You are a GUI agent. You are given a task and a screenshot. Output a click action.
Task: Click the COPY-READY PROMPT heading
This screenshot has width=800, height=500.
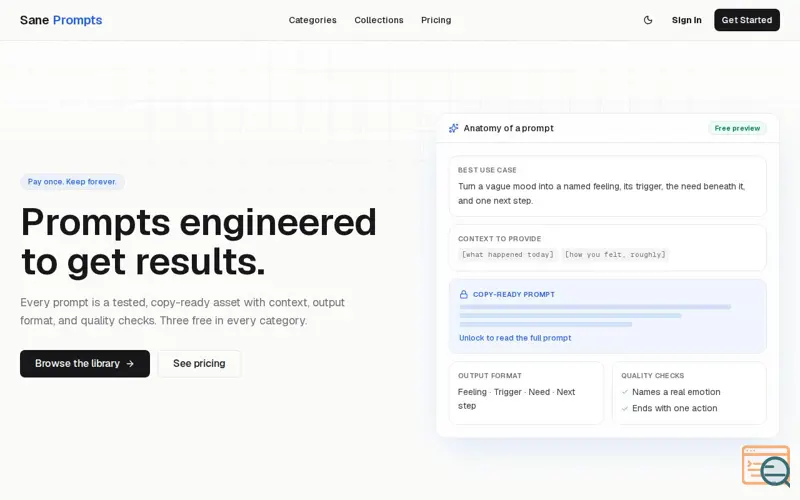(513, 294)
